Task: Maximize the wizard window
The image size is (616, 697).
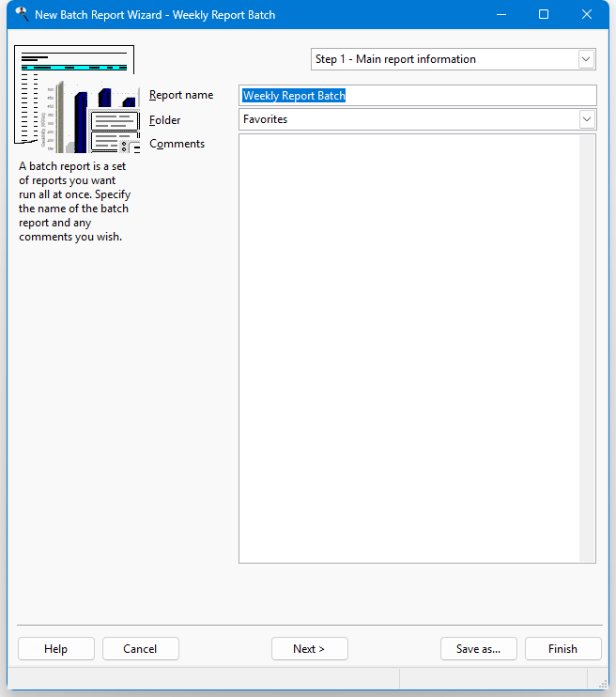Action: 544,15
